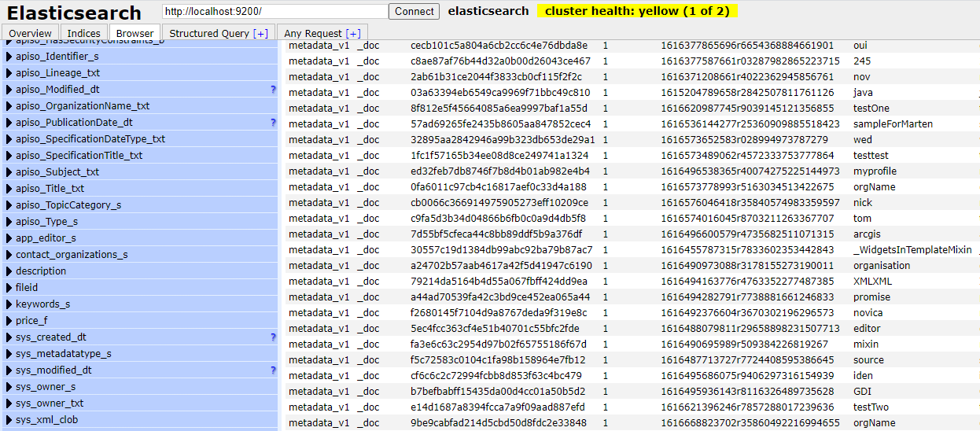Expand the apiso_SpecificationDateType_txt field filter
The height and width of the screenshot is (431, 980).
coord(140,139)
